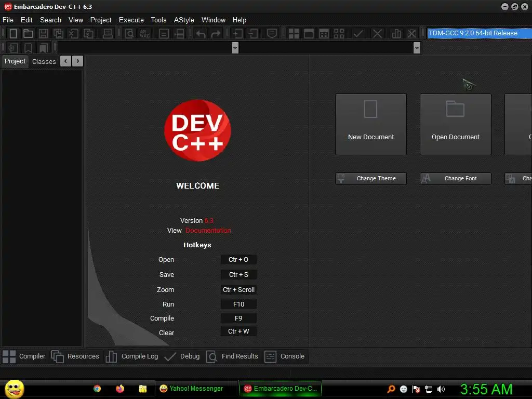Open the Compile Log bottom tab
This screenshot has height=399, width=532.
pyautogui.click(x=132, y=356)
